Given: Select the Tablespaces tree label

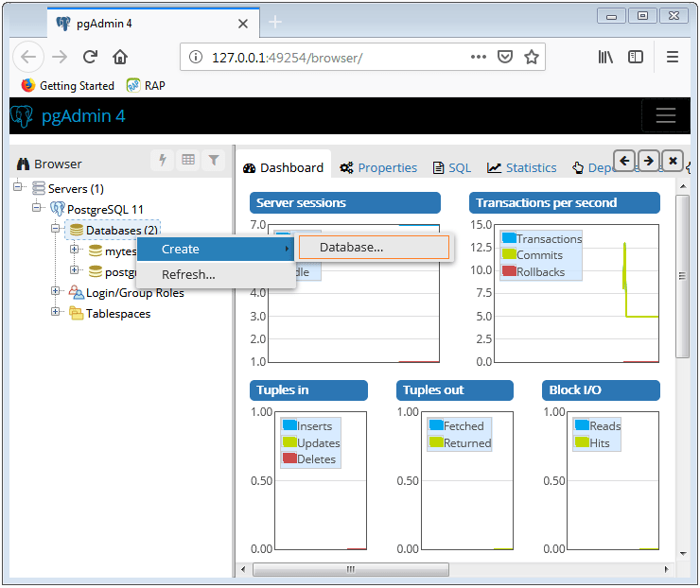Looking at the screenshot, I should 118,314.
